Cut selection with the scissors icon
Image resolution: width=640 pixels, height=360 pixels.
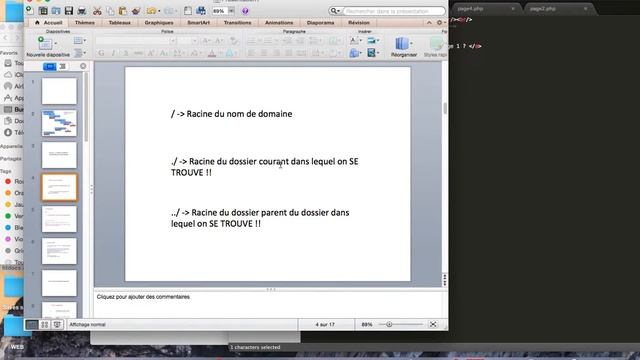(97, 11)
